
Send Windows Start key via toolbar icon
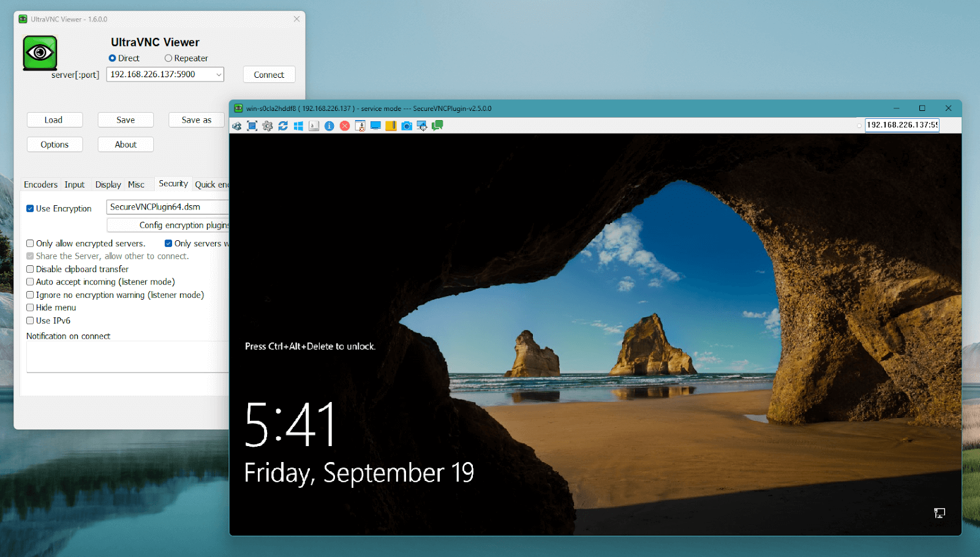click(x=298, y=126)
